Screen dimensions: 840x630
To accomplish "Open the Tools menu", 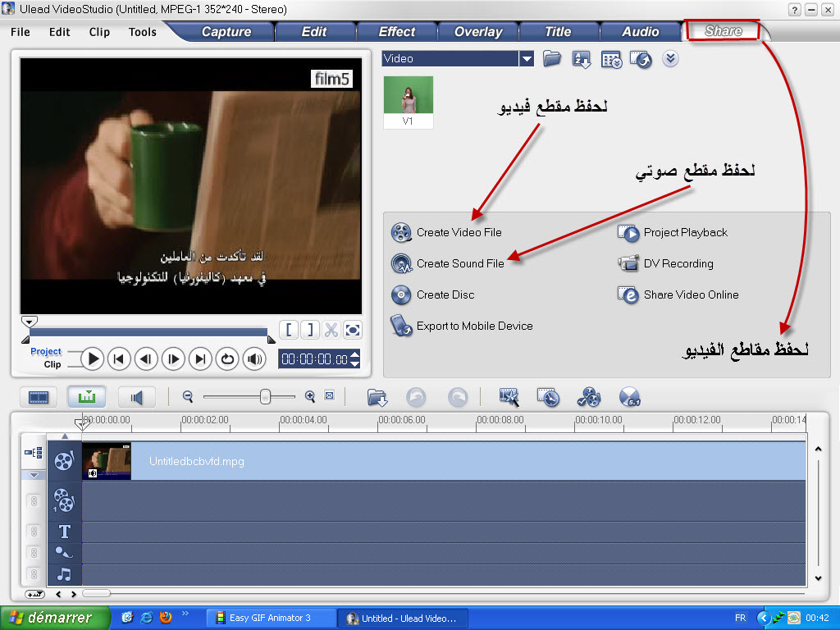I will click(142, 32).
